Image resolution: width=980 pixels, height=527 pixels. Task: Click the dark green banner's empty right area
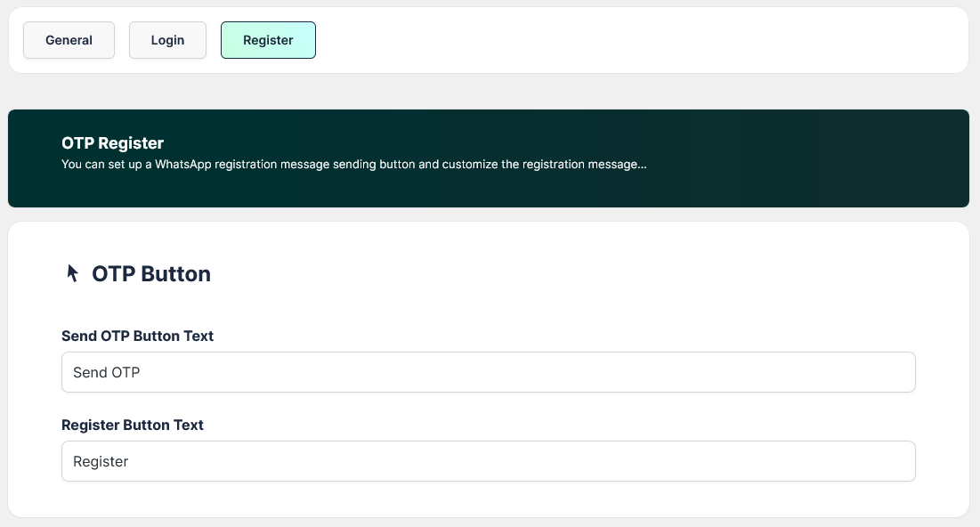[x=828, y=158]
